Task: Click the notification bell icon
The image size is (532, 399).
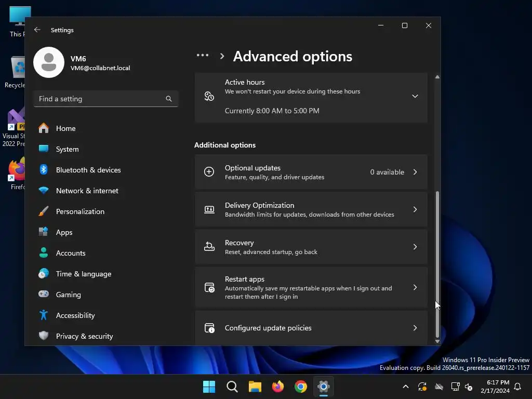Action: pyautogui.click(x=517, y=387)
